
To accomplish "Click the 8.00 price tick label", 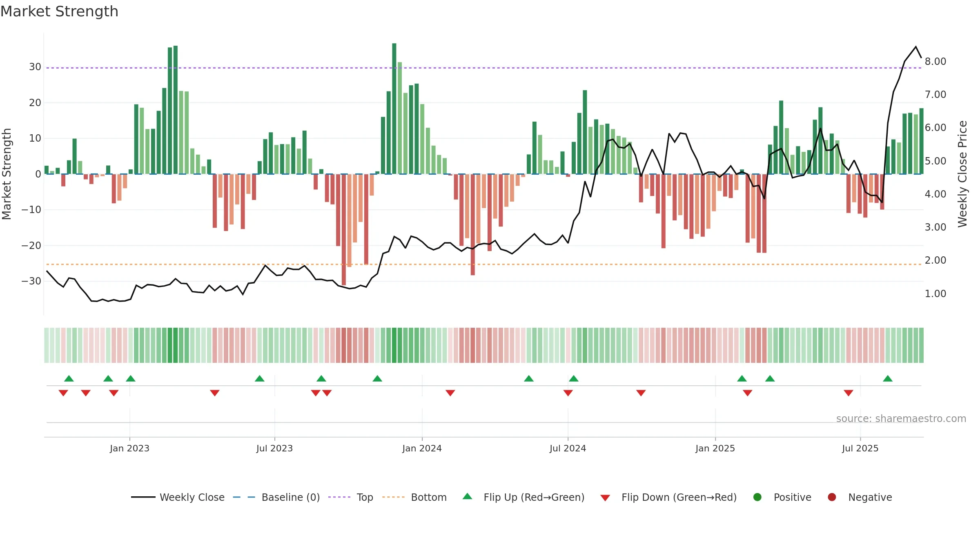I will (x=935, y=61).
